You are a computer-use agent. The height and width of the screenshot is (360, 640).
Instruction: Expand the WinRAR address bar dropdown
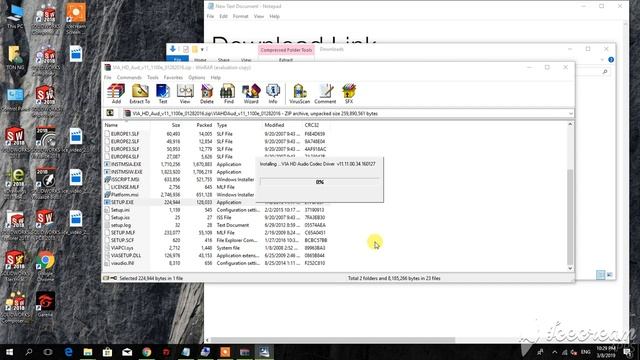[x=570, y=113]
